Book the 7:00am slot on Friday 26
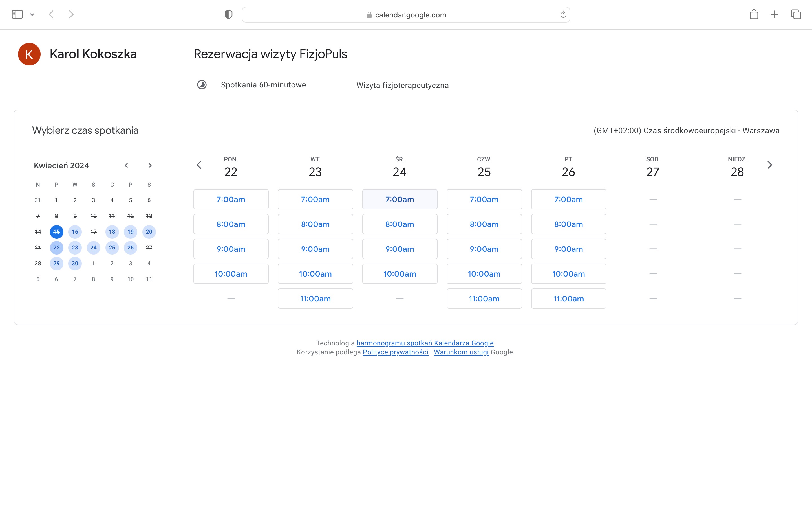Viewport: 812px width, 508px height. [x=569, y=199]
